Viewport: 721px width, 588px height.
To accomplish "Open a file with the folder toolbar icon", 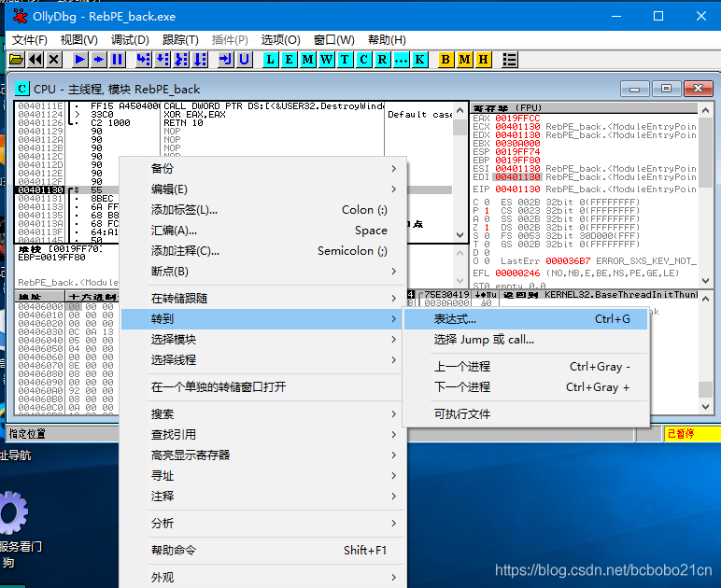I will pyautogui.click(x=17, y=60).
